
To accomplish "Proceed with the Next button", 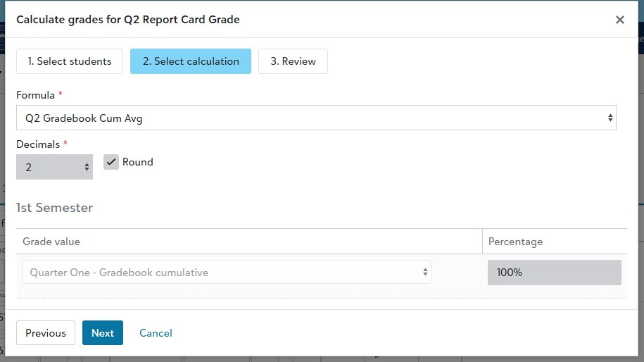I will tap(103, 333).
